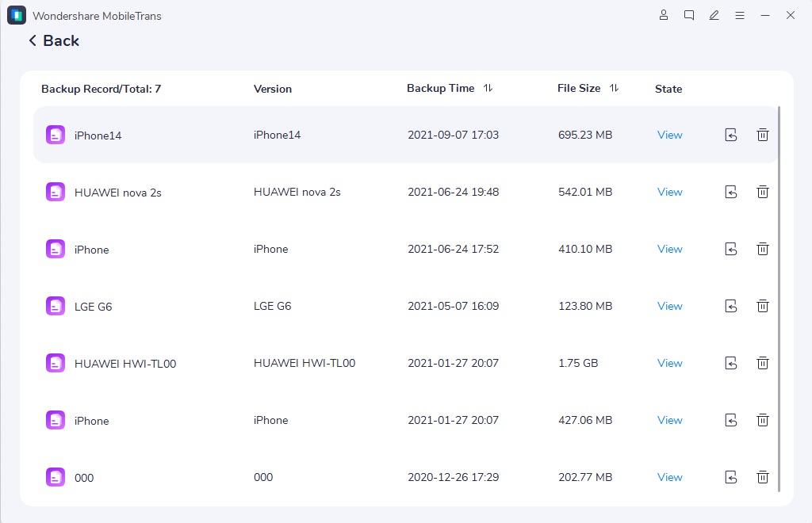
Task: Delete the 000 backup
Action: (x=762, y=477)
